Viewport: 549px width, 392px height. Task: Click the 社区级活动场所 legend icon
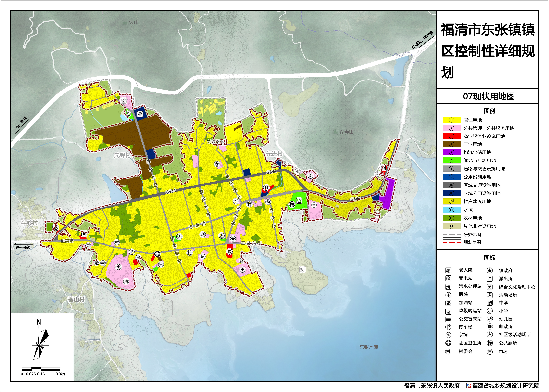coord(490,335)
